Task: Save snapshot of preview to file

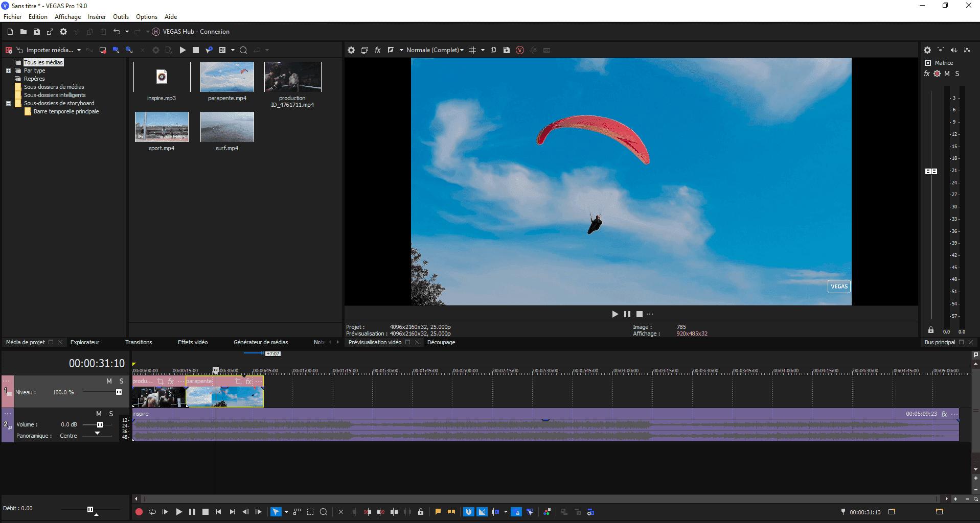Action: point(506,50)
